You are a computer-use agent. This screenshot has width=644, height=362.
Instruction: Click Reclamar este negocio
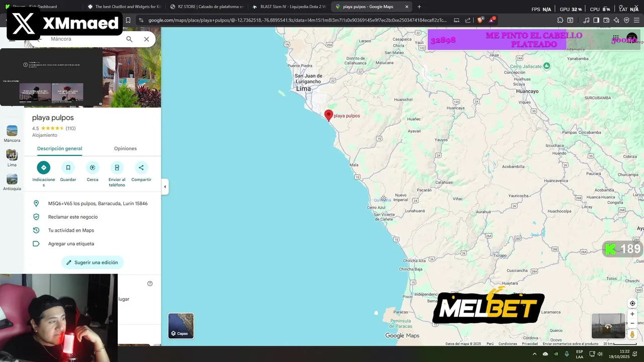tap(93, 217)
